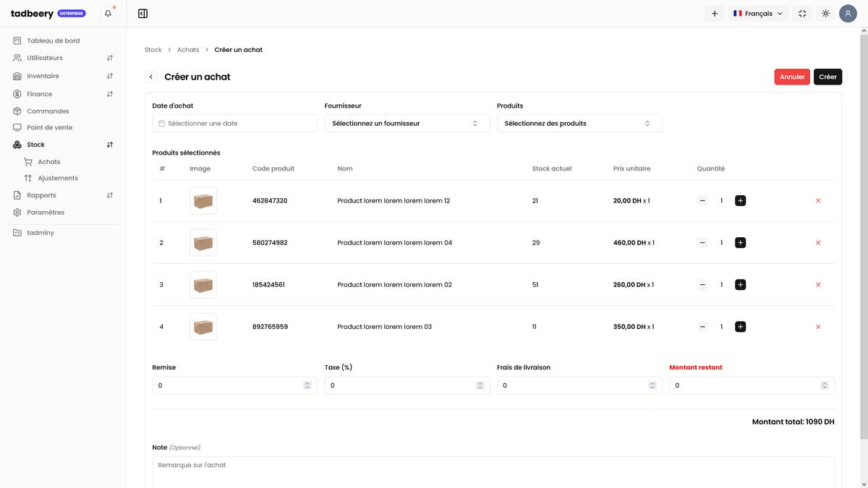Click the plus icon in top bar
The image size is (868, 488).
coord(715,13)
